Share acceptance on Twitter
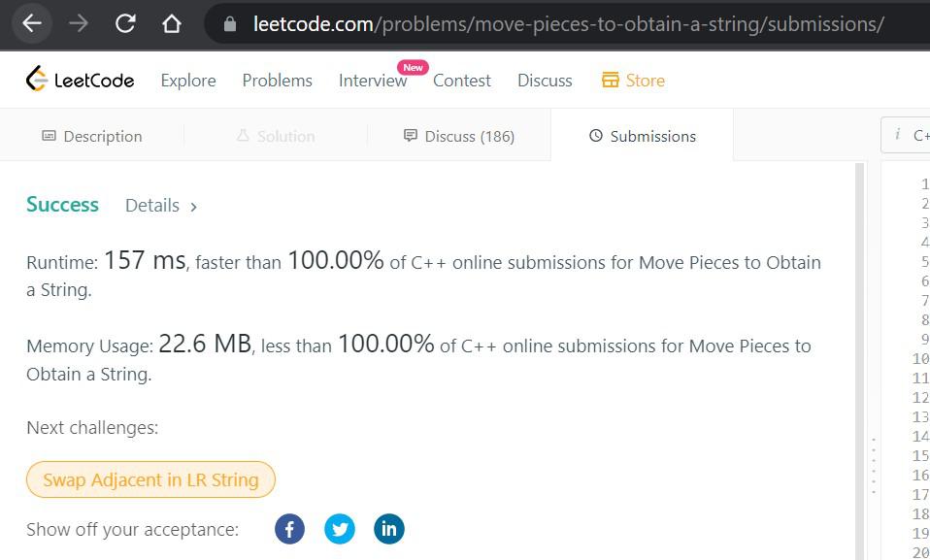 [339, 529]
